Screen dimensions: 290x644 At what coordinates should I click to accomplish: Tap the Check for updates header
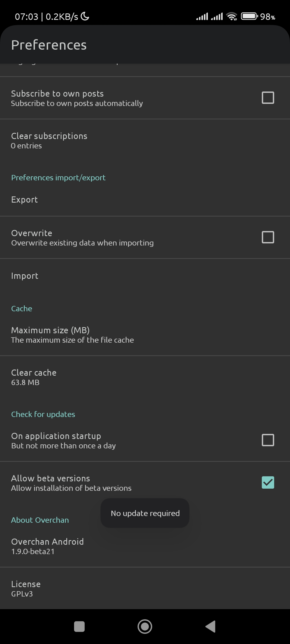(43, 414)
